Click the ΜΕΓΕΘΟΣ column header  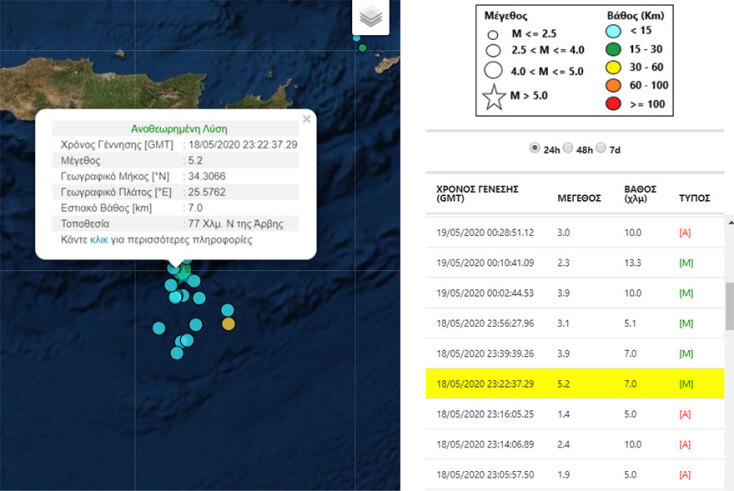(578, 198)
